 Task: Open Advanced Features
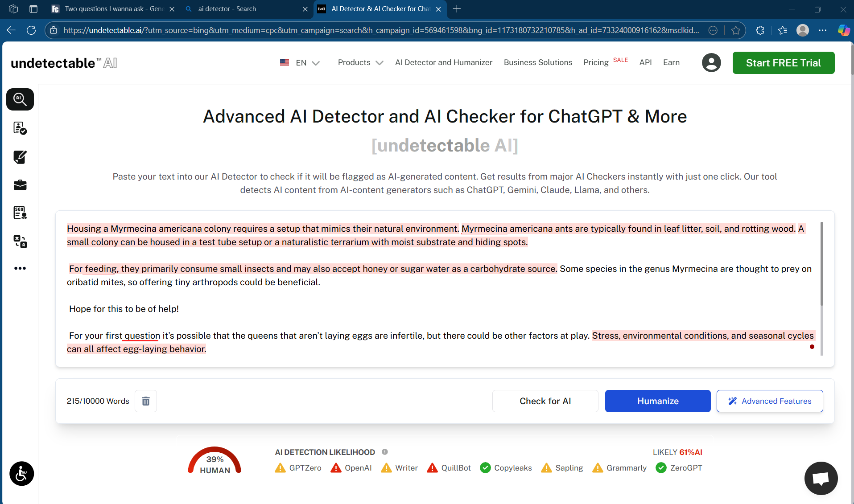770,401
